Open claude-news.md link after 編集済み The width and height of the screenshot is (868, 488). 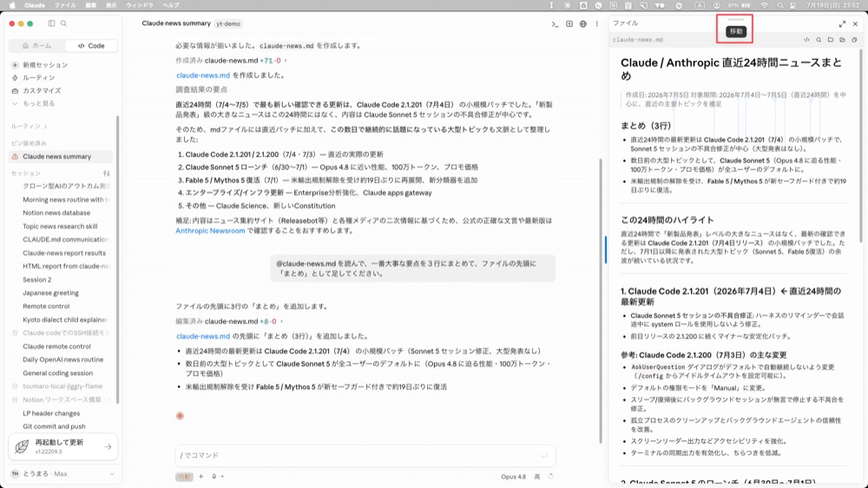pyautogui.click(x=202, y=336)
